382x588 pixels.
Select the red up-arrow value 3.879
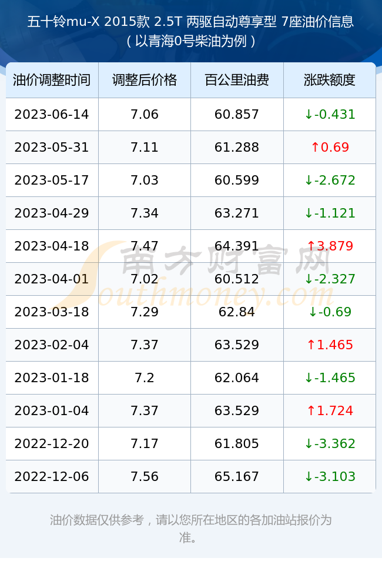coord(330,246)
